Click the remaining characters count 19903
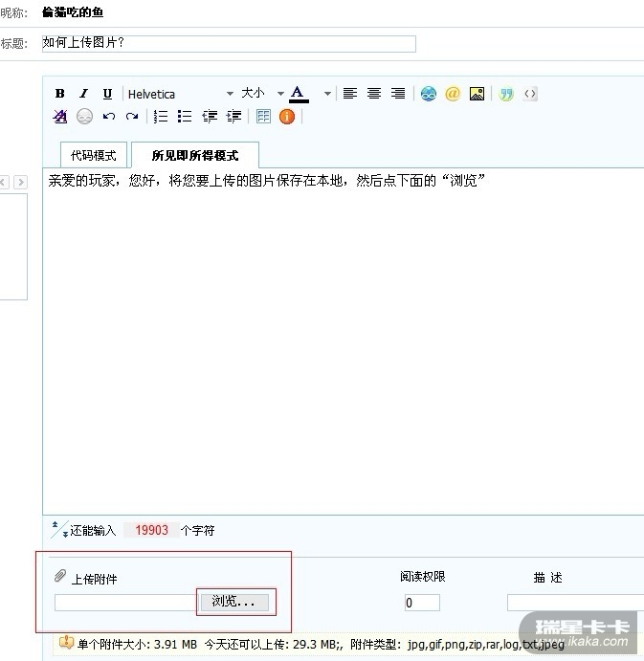The height and width of the screenshot is (661, 644). [151, 530]
